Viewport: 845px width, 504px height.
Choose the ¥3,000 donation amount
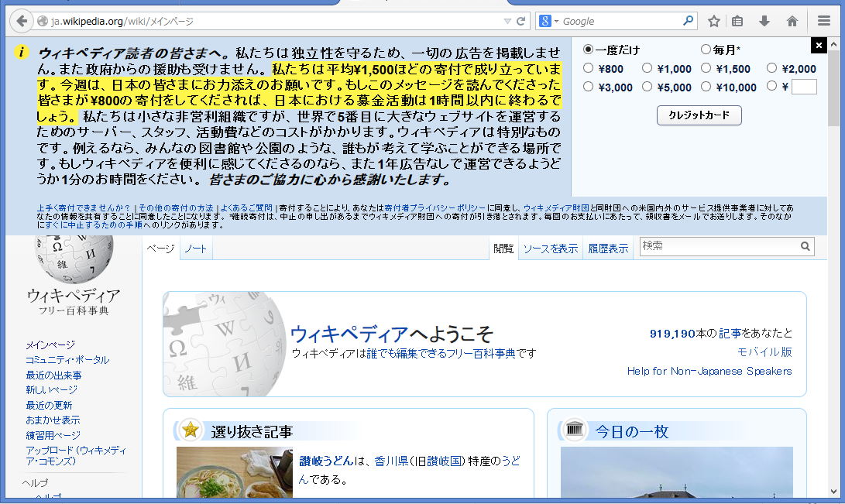pos(588,87)
